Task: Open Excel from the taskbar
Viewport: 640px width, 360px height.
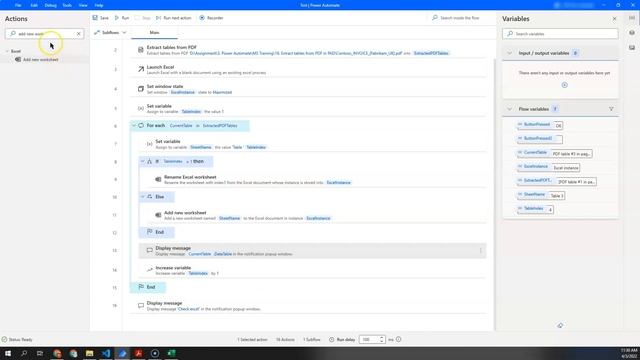Action: coord(171,353)
